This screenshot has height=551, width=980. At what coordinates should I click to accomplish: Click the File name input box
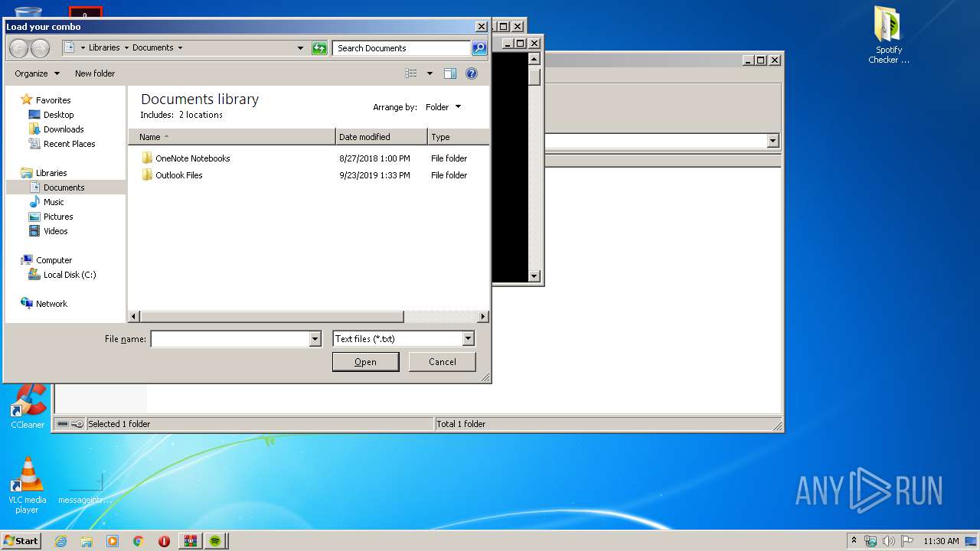230,339
